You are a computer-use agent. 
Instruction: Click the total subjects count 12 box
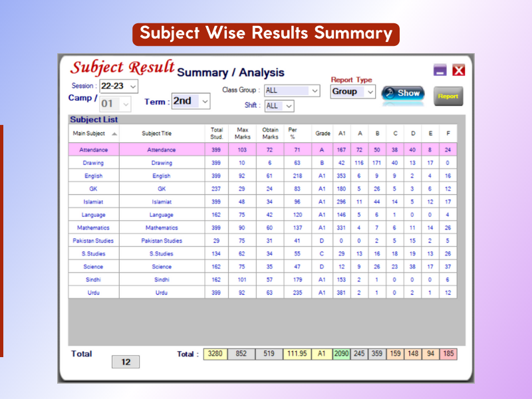click(126, 362)
